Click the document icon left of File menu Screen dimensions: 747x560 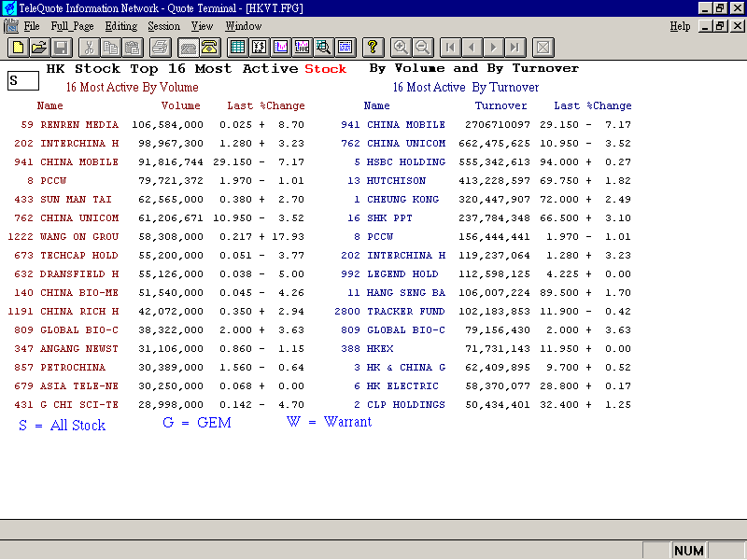pyautogui.click(x=10, y=26)
